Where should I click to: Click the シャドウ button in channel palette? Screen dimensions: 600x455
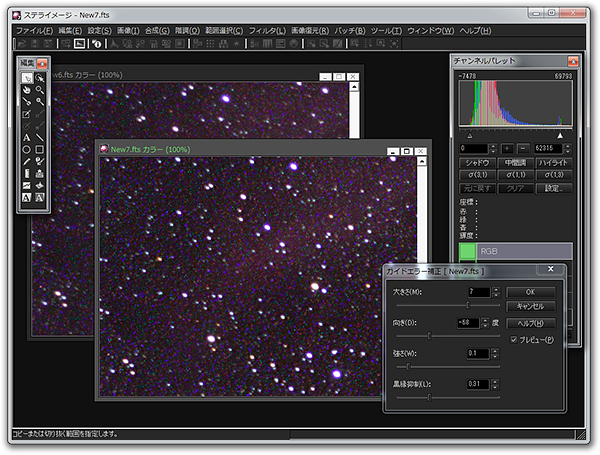pos(478,162)
